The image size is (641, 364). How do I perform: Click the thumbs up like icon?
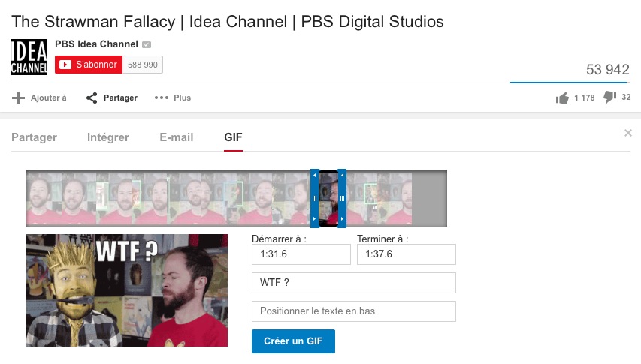[x=562, y=98]
